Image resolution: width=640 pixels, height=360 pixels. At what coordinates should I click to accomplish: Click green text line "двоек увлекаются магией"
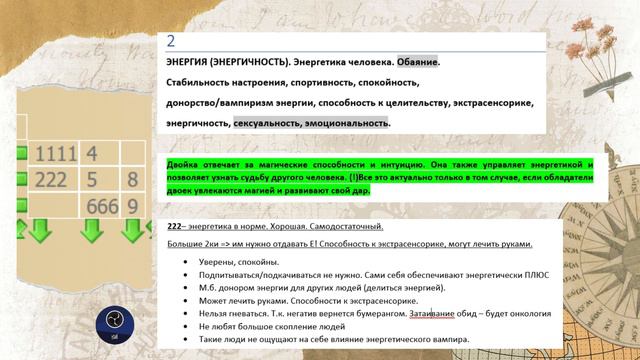[x=268, y=190]
